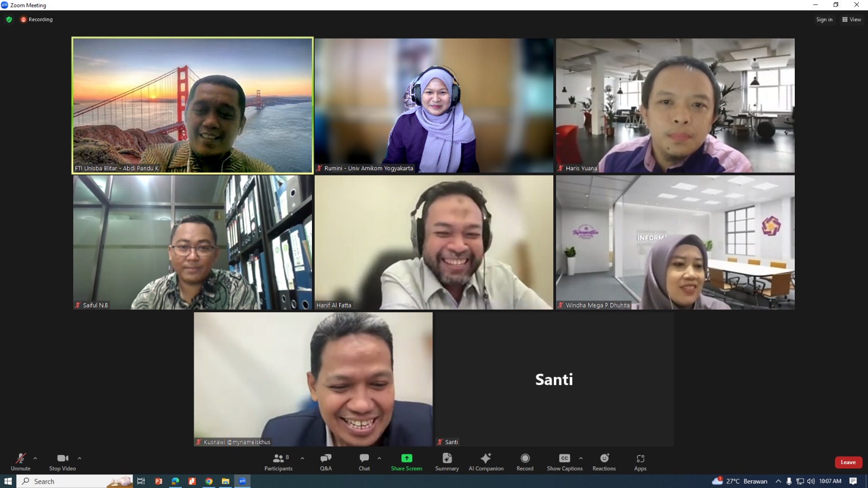This screenshot has height=488, width=868.
Task: Unmute the microphone
Action: 21,461
